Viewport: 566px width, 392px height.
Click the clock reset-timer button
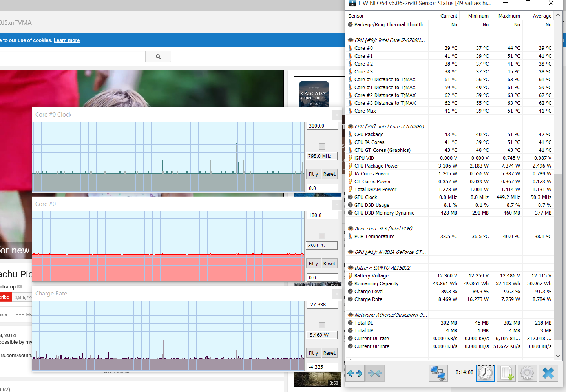486,373
